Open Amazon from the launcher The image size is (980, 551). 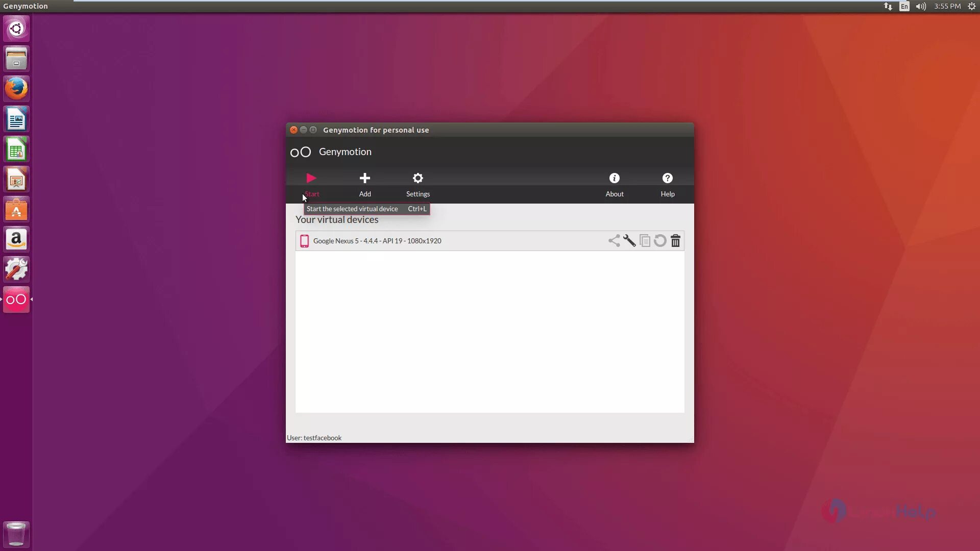click(16, 239)
